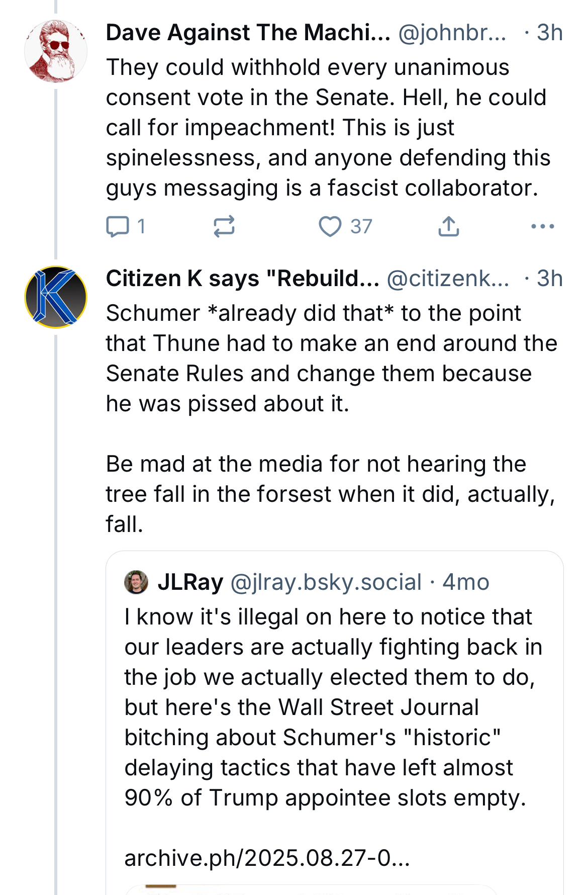Open Dave Against The Machine's avatar

click(56, 51)
